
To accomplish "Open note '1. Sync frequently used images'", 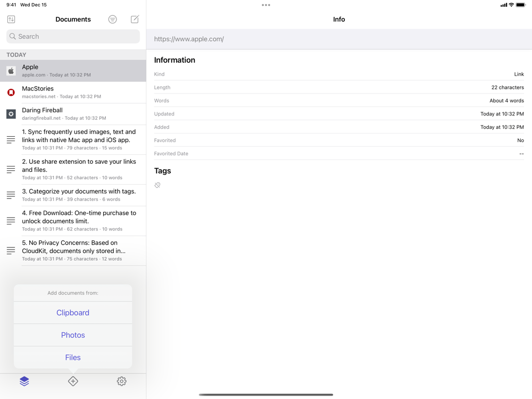I will 73,140.
